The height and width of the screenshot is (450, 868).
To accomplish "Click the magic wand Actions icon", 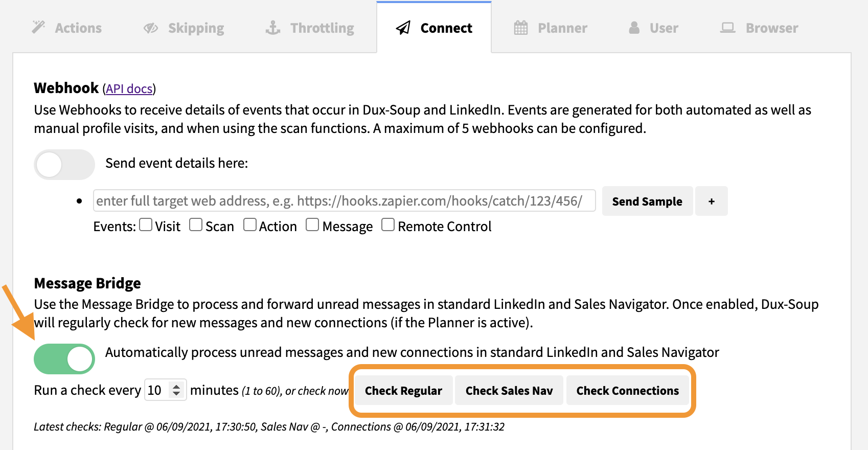I will (x=38, y=27).
